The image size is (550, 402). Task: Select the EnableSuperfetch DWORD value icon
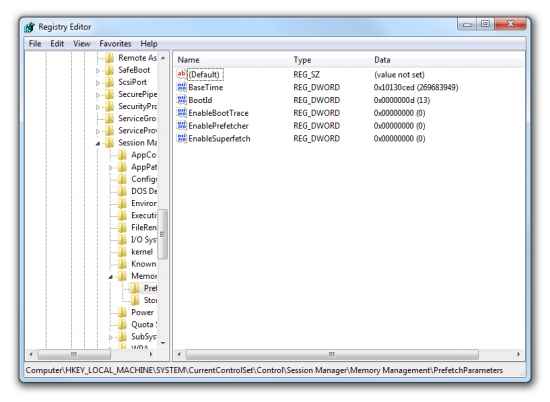181,139
